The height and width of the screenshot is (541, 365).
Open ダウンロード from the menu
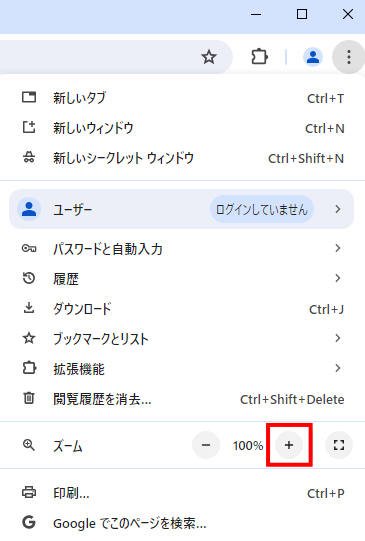pos(182,309)
